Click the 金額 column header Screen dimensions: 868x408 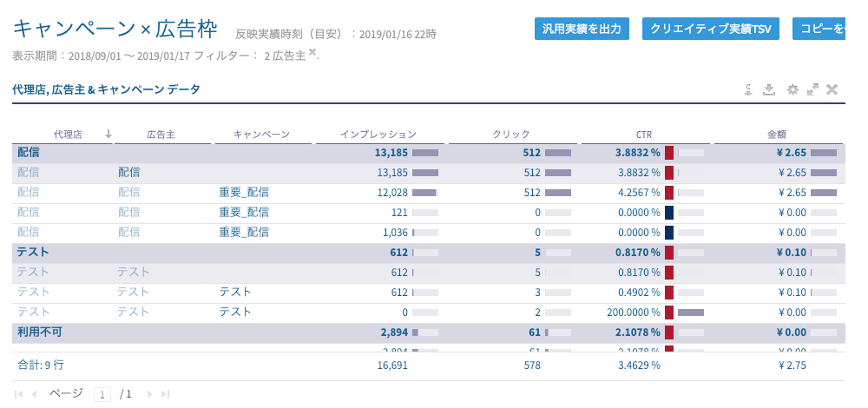pos(776,135)
